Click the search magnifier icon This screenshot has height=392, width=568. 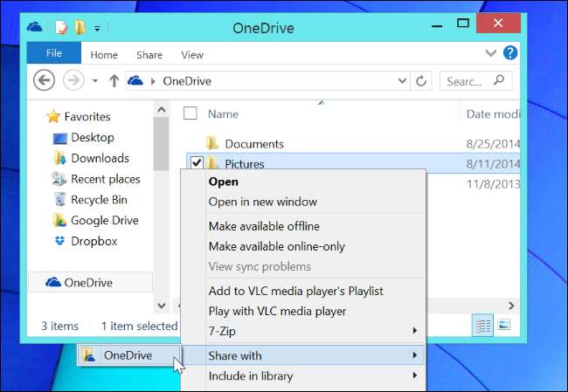(499, 80)
